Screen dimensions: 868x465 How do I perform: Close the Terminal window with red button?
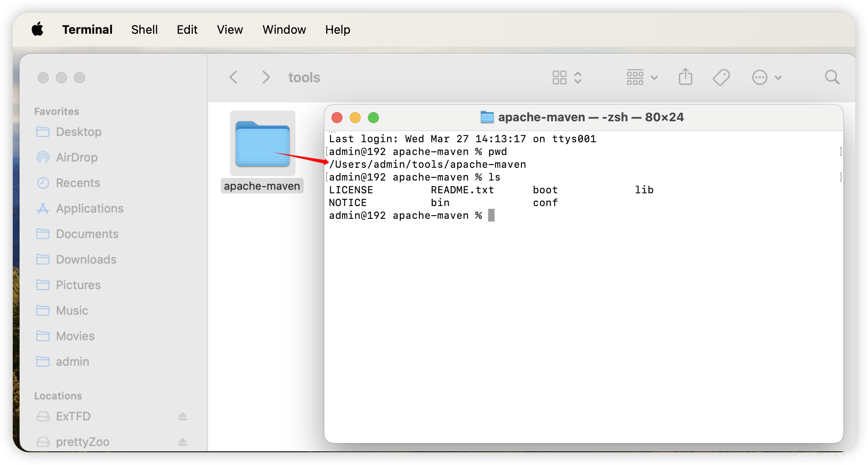(337, 118)
